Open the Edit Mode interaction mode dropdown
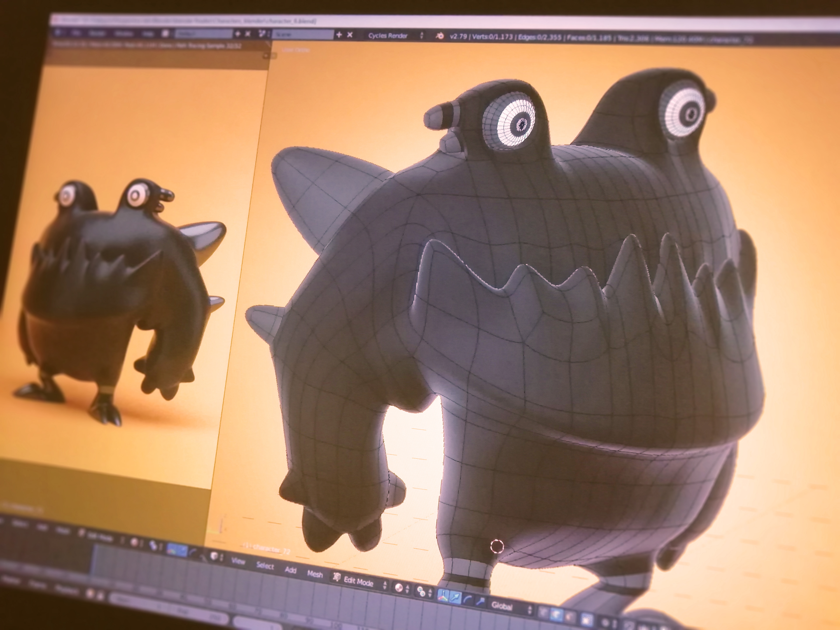This screenshot has width=840, height=630. 360,582
